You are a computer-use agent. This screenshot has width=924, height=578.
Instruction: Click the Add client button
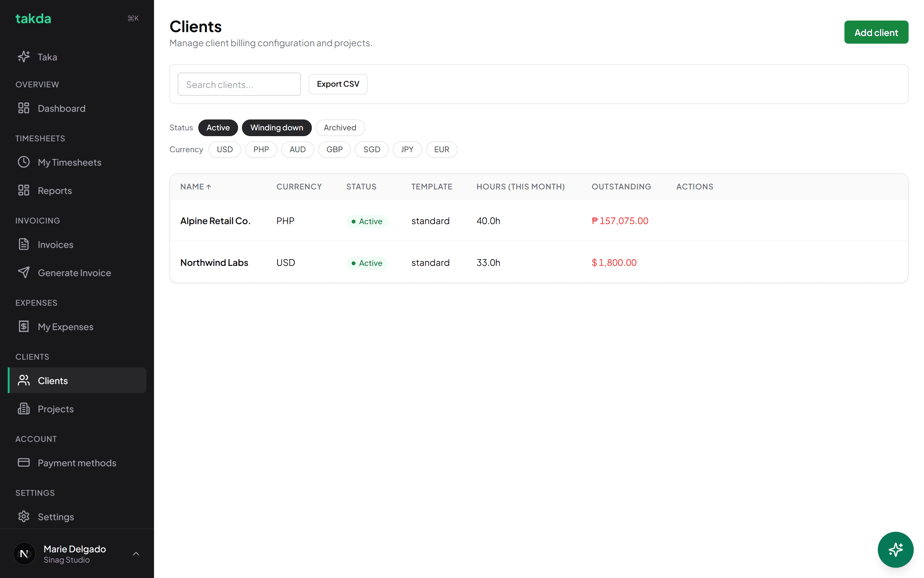876,32
